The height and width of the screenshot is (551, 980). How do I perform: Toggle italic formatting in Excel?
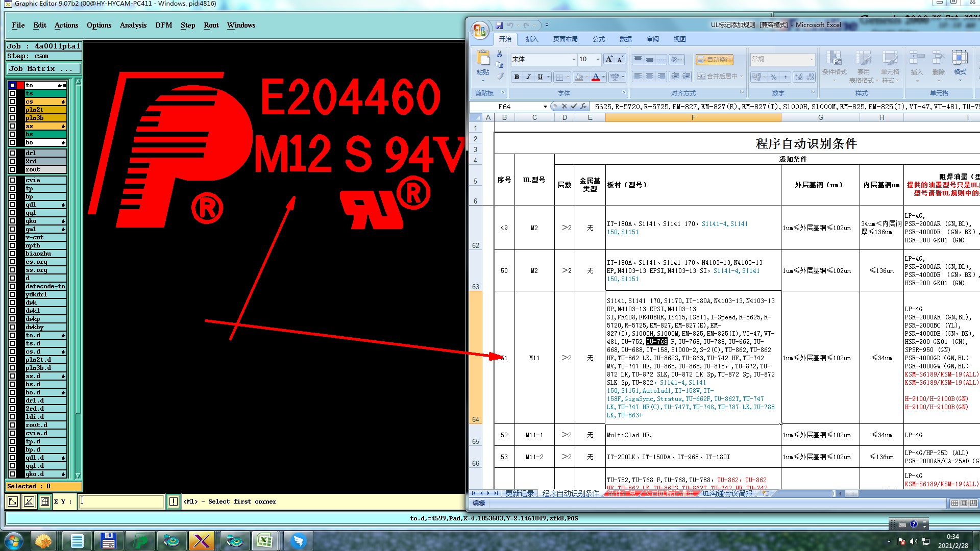click(x=528, y=77)
